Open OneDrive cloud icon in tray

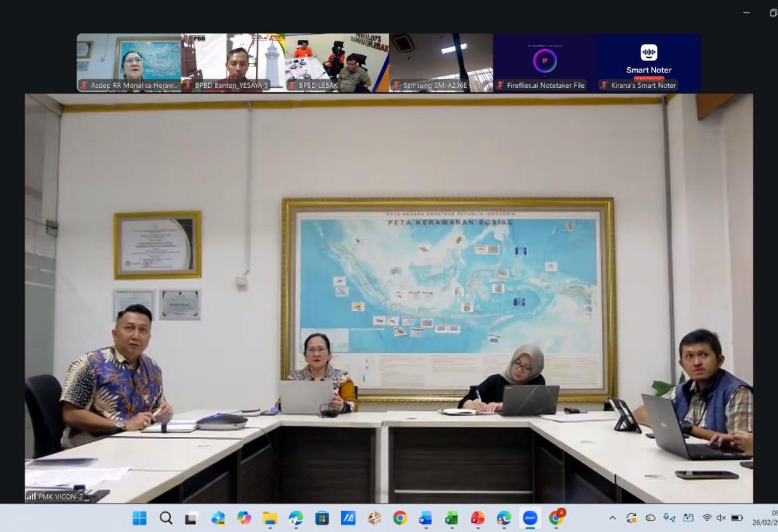point(650,518)
